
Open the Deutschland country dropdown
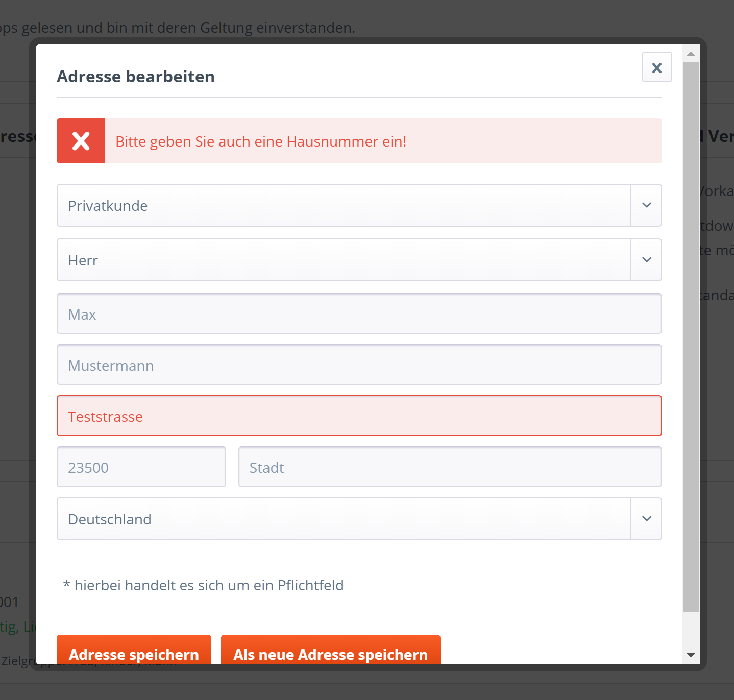tap(359, 519)
